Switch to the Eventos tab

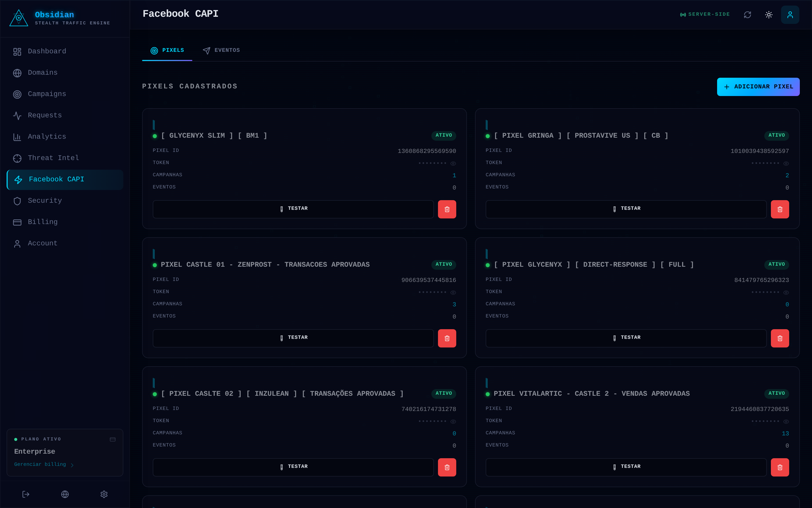(x=221, y=50)
